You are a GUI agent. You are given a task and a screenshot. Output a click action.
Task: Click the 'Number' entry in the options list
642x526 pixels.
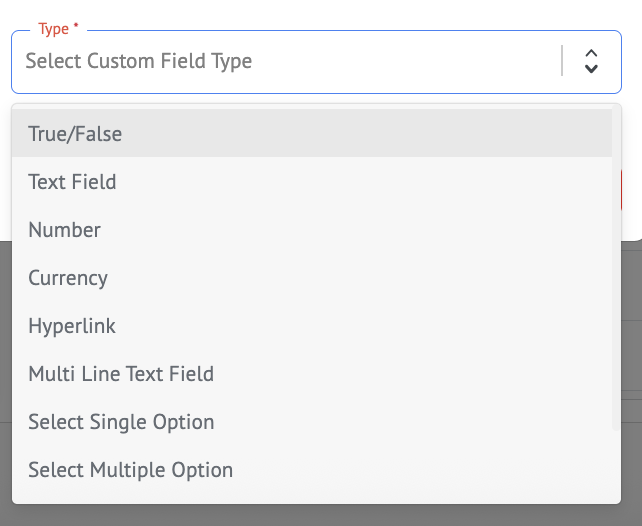pyautogui.click(x=64, y=230)
